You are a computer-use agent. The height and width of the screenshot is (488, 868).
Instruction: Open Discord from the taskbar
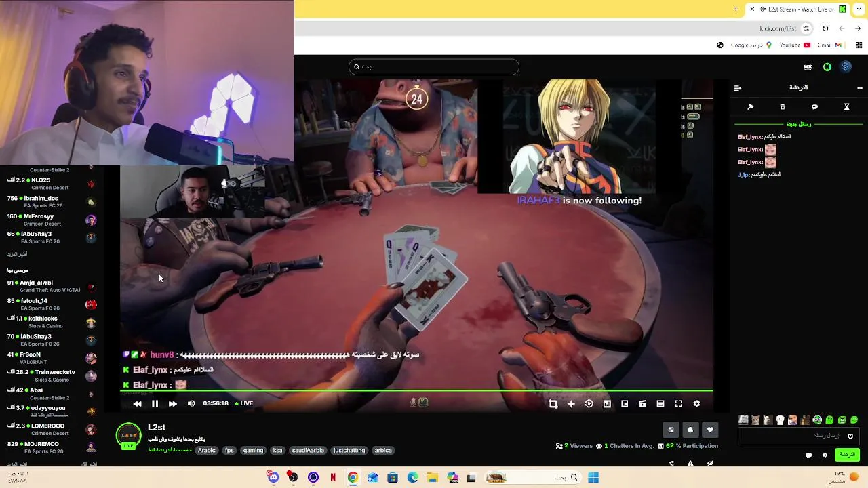click(x=273, y=478)
